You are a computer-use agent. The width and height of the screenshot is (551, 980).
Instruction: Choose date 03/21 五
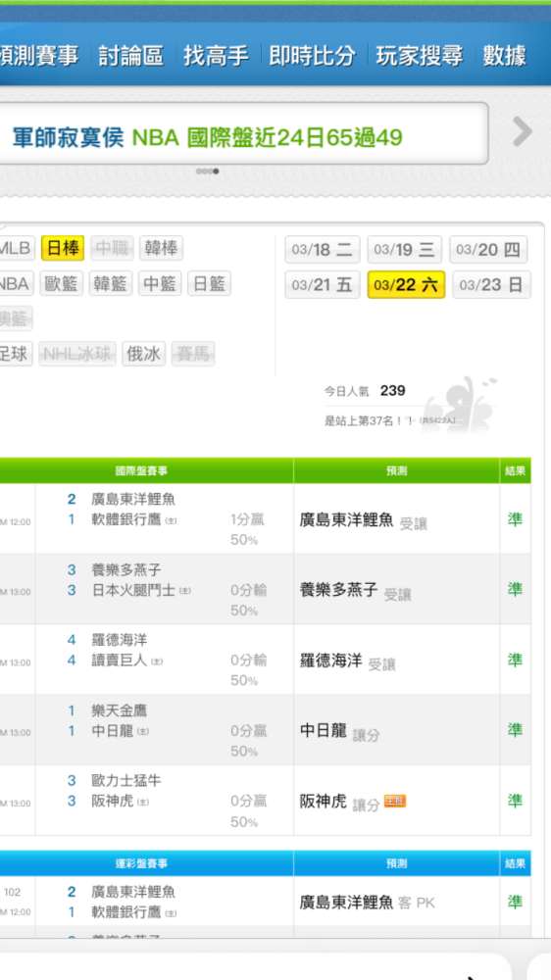tap(323, 285)
